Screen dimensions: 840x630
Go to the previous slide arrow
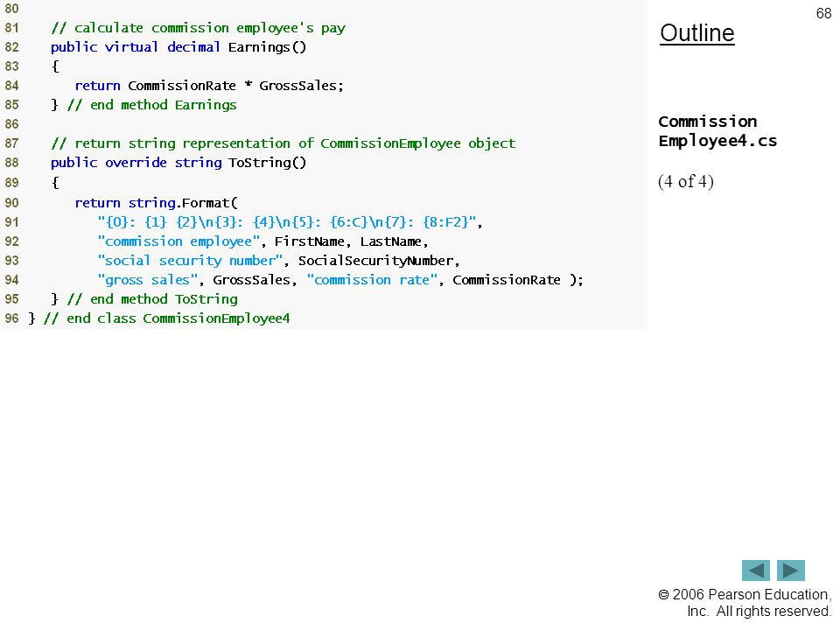(x=755, y=570)
